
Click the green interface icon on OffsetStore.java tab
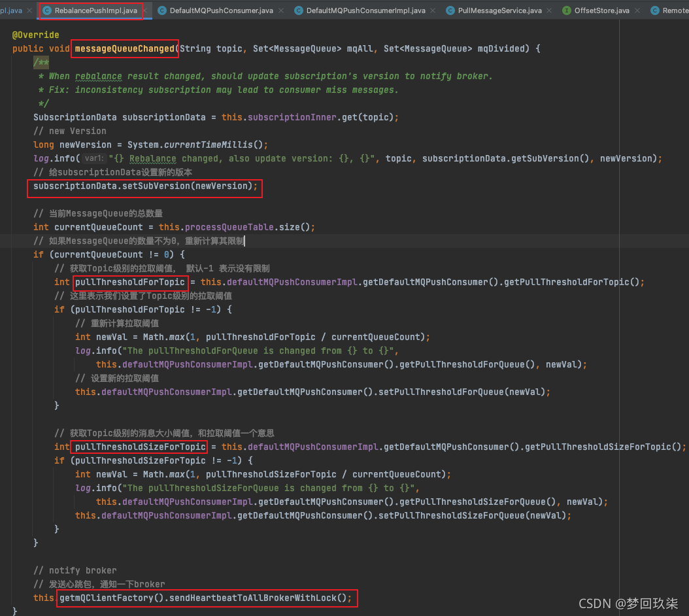[x=567, y=11]
